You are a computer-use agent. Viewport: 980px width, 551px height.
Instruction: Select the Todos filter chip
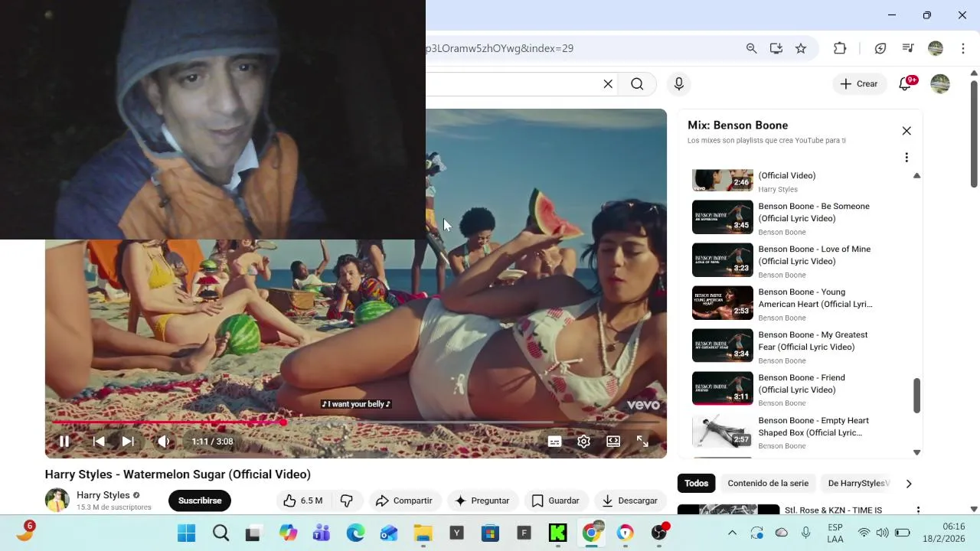click(x=696, y=484)
